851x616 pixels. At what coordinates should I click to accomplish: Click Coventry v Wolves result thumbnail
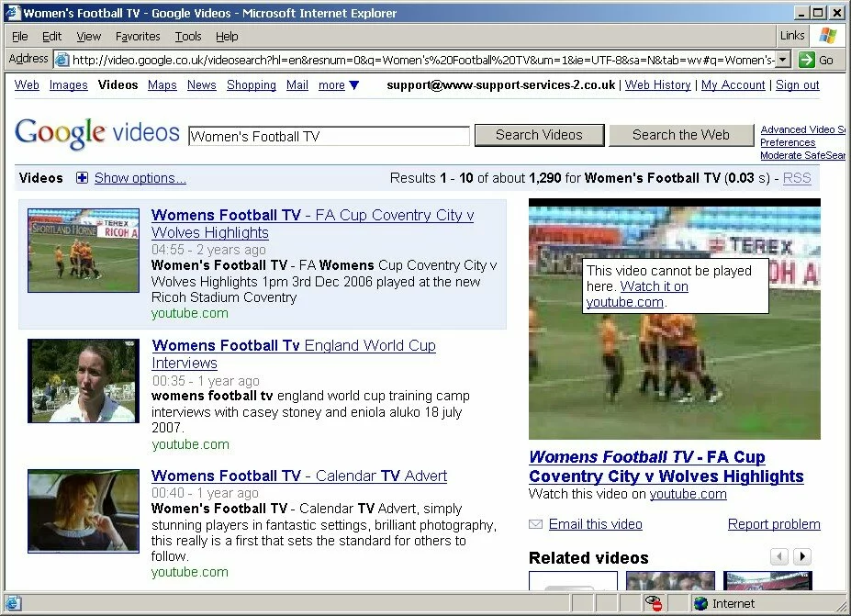coord(84,251)
